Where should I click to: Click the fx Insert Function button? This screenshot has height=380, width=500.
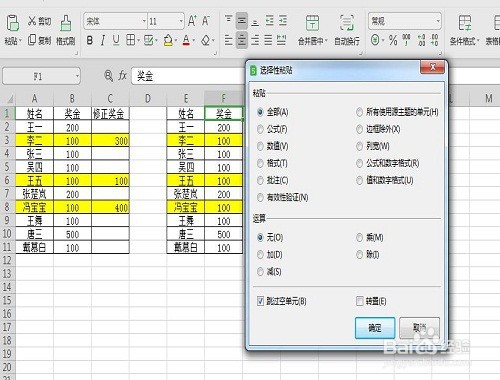[123, 76]
